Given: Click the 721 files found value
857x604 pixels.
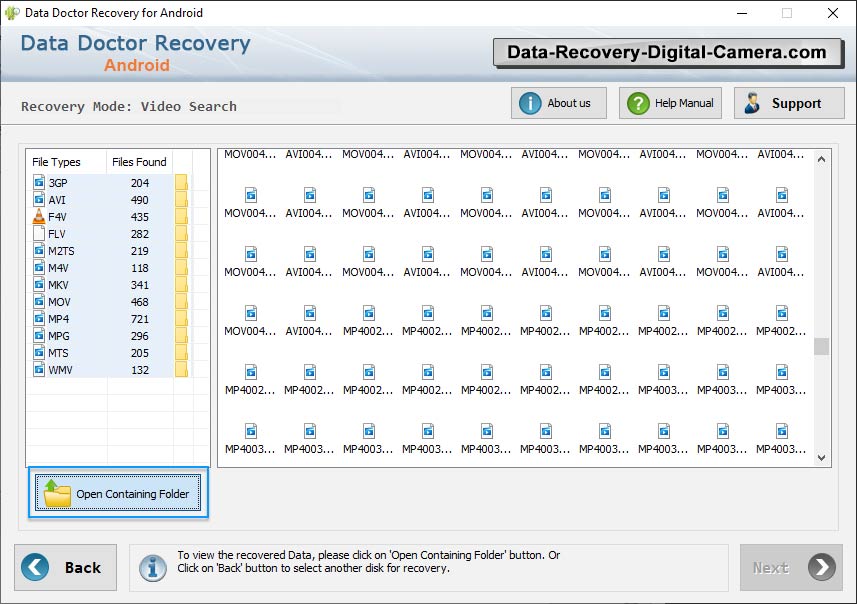Looking at the screenshot, I should tap(140, 319).
